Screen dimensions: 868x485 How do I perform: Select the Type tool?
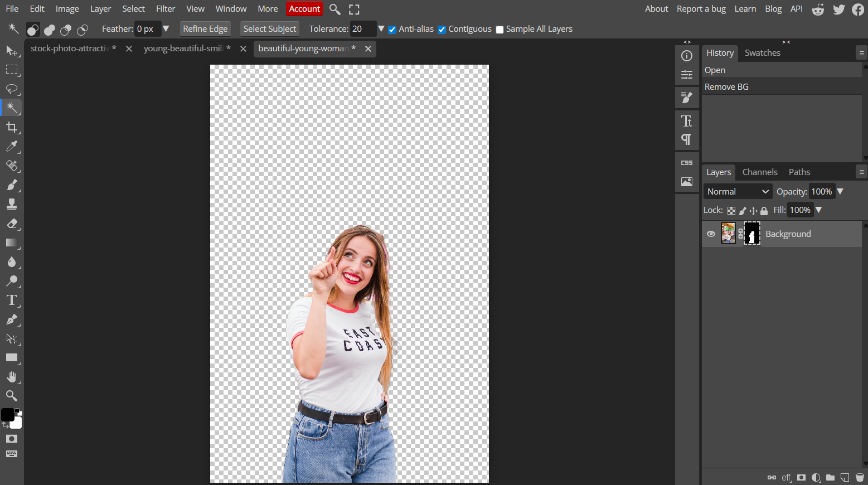click(12, 300)
